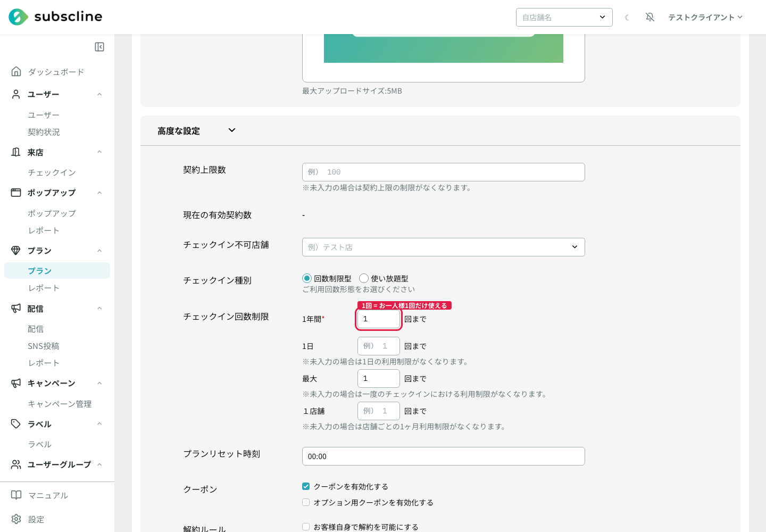The width and height of the screenshot is (766, 532).
Task: Click the ラベル tag icon
Action: pyautogui.click(x=16, y=423)
